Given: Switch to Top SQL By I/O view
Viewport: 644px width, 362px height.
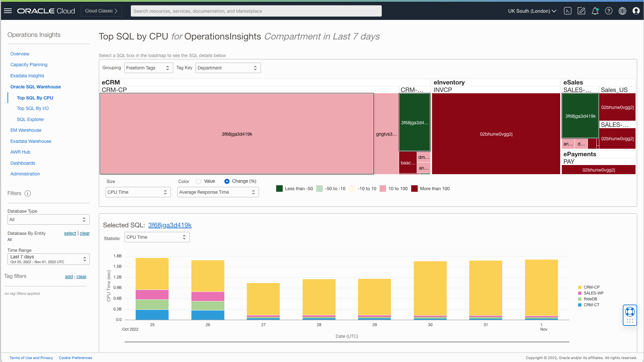Looking at the screenshot, I should point(33,108).
